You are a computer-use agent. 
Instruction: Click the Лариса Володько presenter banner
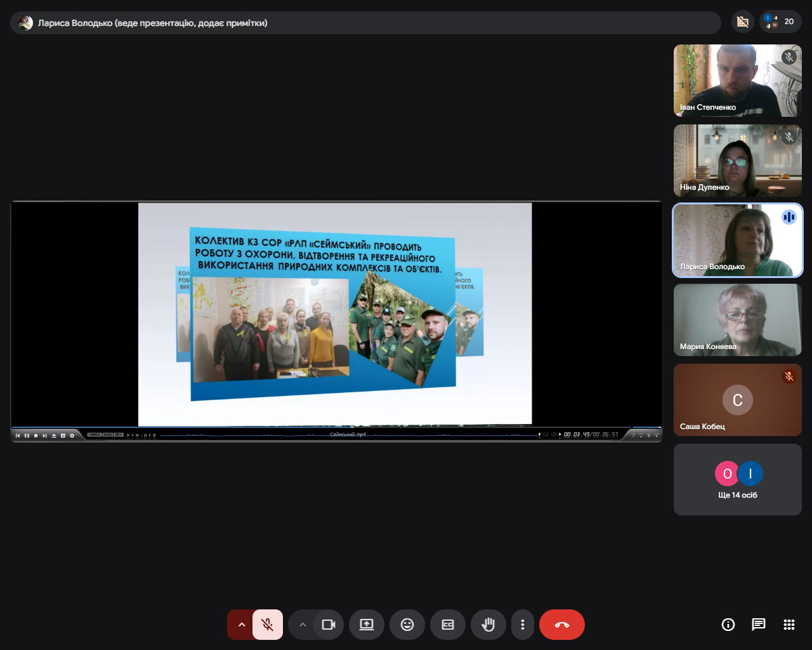(x=365, y=23)
